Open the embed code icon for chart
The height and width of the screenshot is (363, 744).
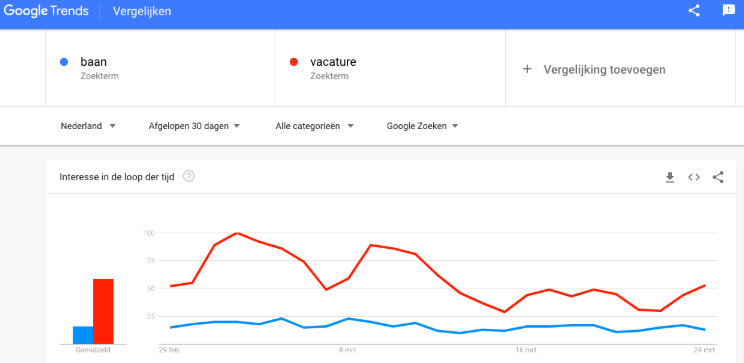694,177
